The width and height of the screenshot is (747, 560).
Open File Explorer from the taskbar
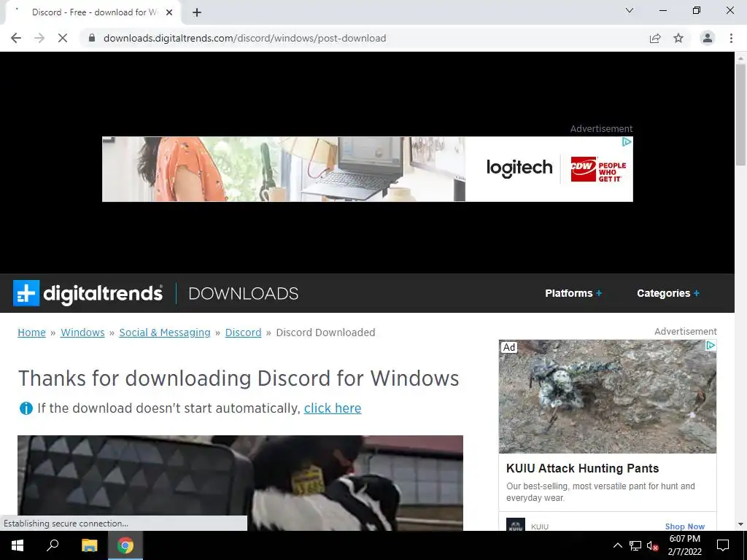(x=89, y=545)
